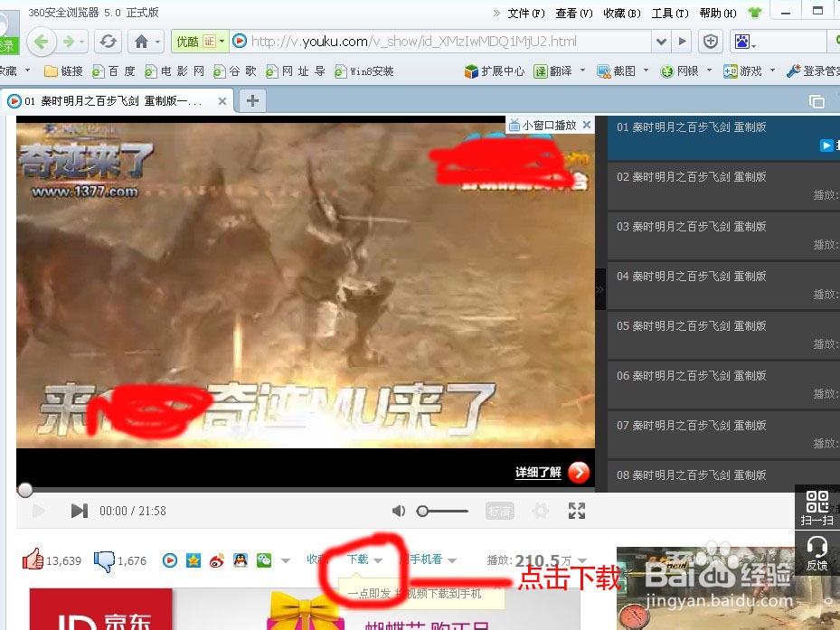Adjust the video volume slider
The image size is (840, 630).
pos(442,511)
